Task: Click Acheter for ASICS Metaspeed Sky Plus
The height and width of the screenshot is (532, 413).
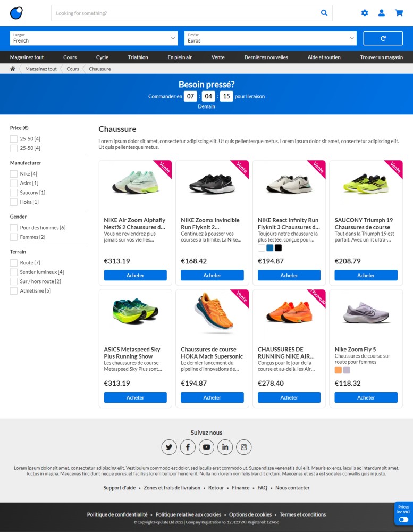Action: tap(136, 397)
